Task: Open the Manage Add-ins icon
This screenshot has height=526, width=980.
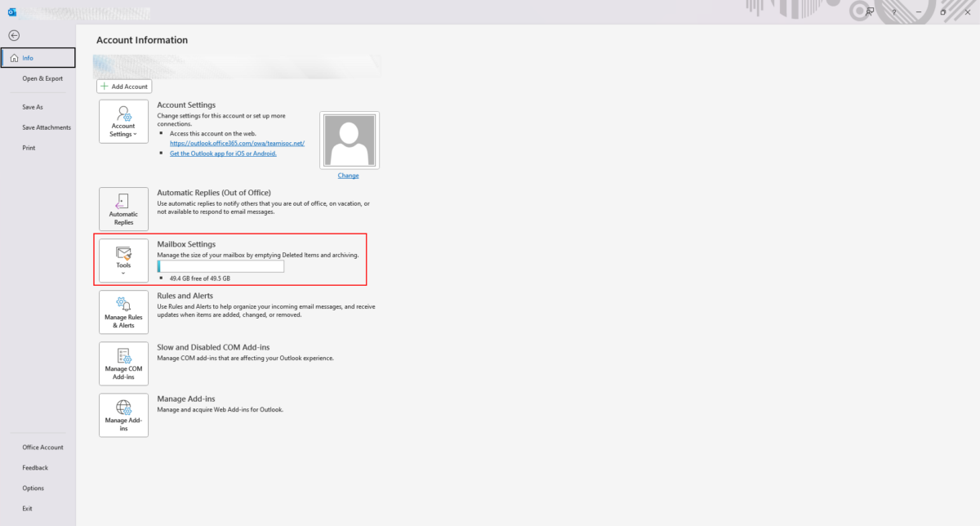Action: point(123,415)
